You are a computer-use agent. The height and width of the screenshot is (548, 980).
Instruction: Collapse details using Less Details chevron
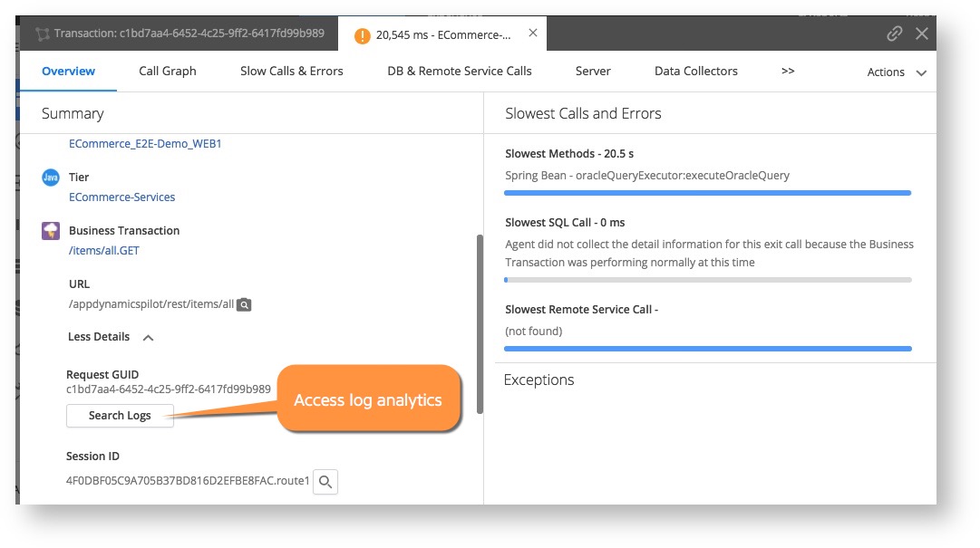pyautogui.click(x=148, y=338)
